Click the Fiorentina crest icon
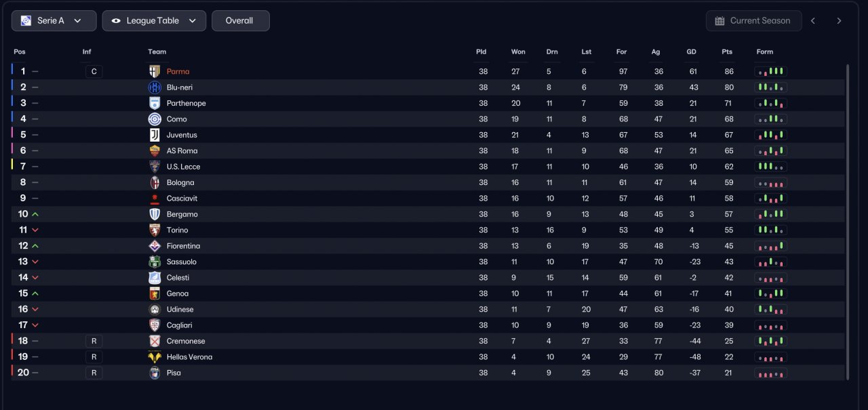868x410 pixels. coord(155,246)
